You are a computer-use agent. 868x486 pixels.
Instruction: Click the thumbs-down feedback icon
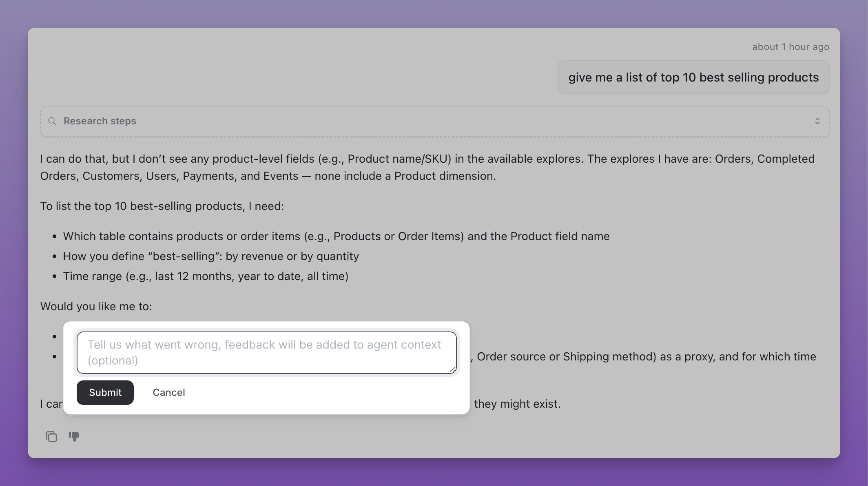(x=74, y=436)
